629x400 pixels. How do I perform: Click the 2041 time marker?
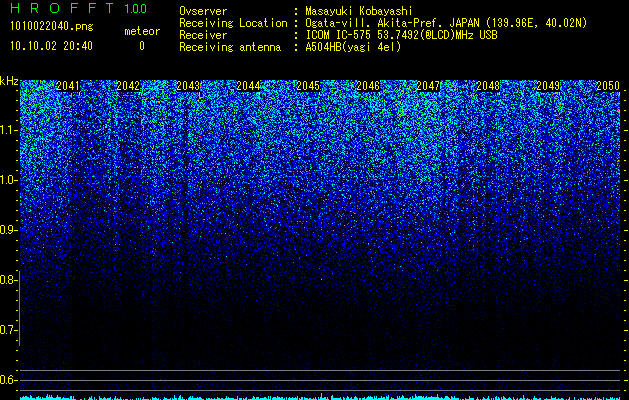coord(68,86)
